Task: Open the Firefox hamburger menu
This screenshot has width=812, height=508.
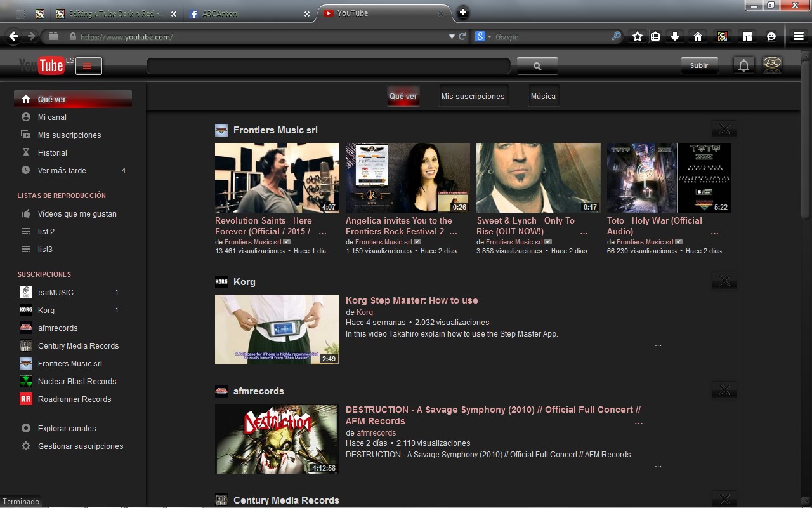Action: 798,37
